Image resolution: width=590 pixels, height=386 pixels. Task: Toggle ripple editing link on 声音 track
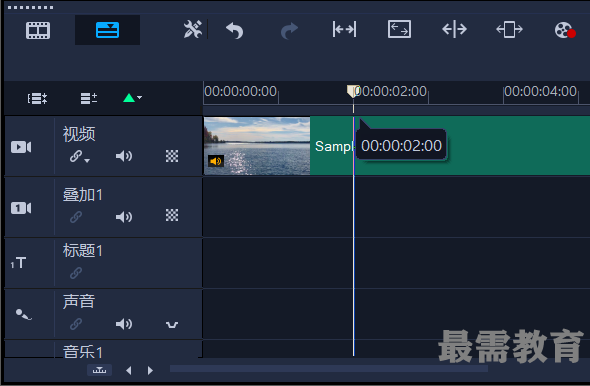pyautogui.click(x=76, y=324)
